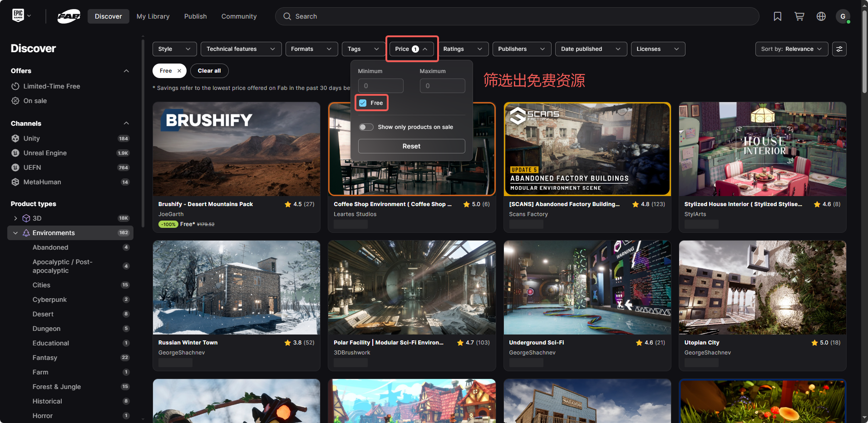Go to the My Library tab
Viewport: 868px width, 423px height.
153,16
